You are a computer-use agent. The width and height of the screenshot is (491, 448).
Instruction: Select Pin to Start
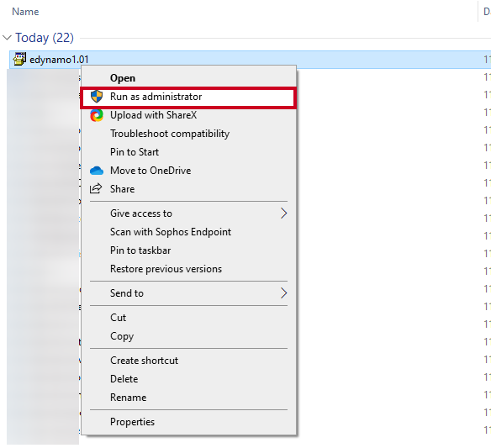click(x=135, y=152)
